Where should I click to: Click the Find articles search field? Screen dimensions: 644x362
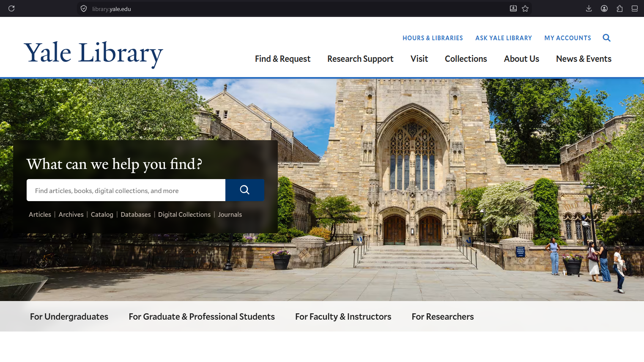pyautogui.click(x=126, y=190)
